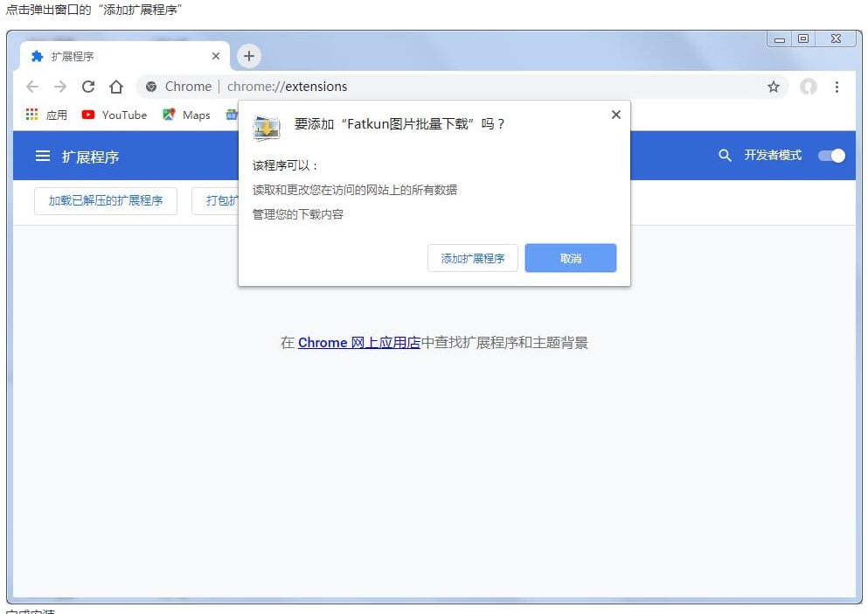This screenshot has width=868, height=614.
Task: Click the browser back arrow
Action: pos(32,87)
